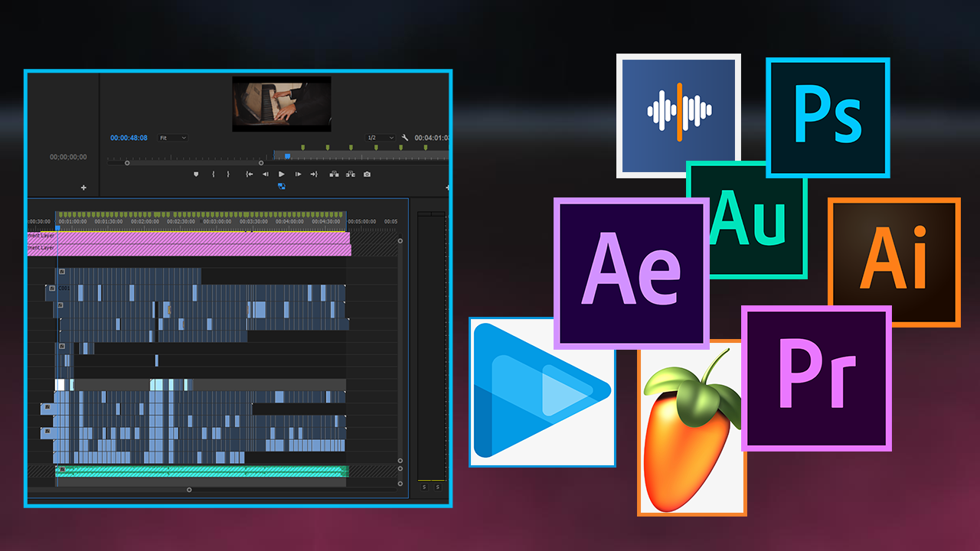Export a frame with the camera icon
Screen dimensions: 980x551
coord(367,174)
